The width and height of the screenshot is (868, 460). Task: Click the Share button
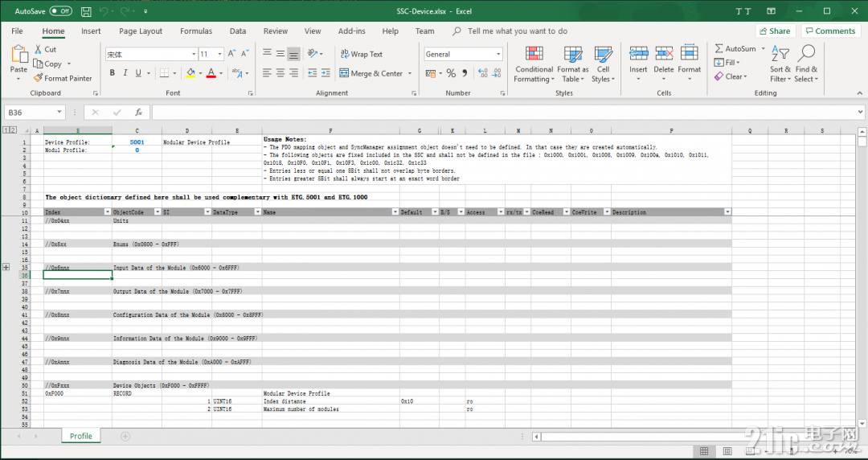(x=775, y=31)
